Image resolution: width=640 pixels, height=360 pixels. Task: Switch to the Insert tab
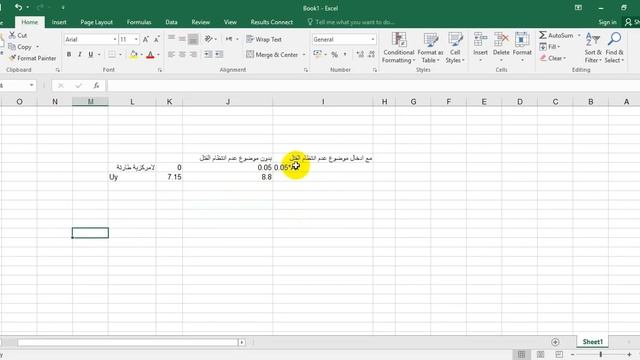pos(59,22)
